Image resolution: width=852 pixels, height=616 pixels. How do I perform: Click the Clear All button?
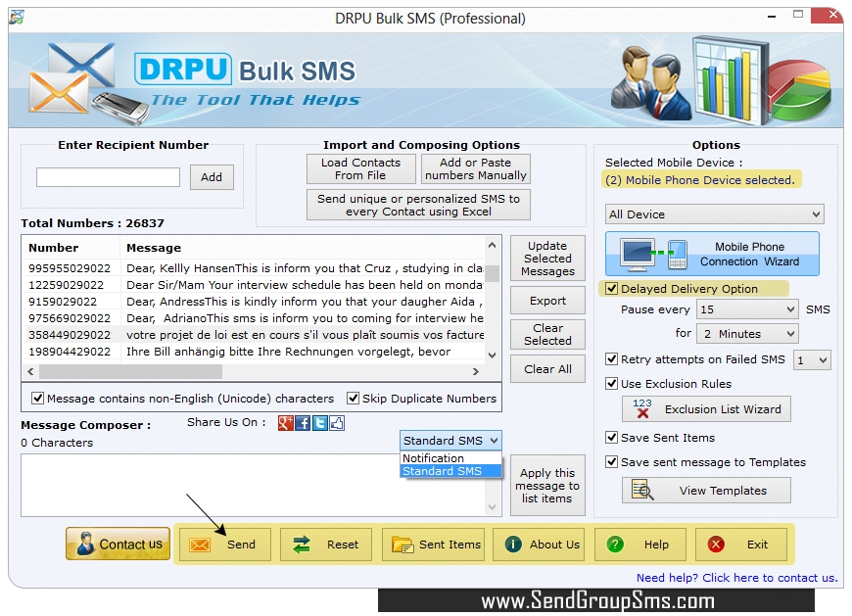click(x=547, y=369)
